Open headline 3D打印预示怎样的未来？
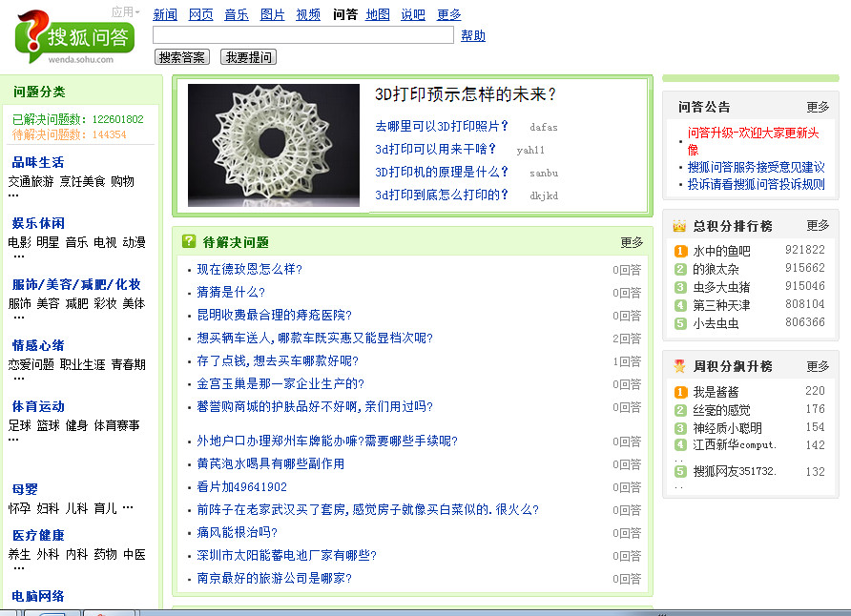This screenshot has height=616, width=851. [x=466, y=94]
